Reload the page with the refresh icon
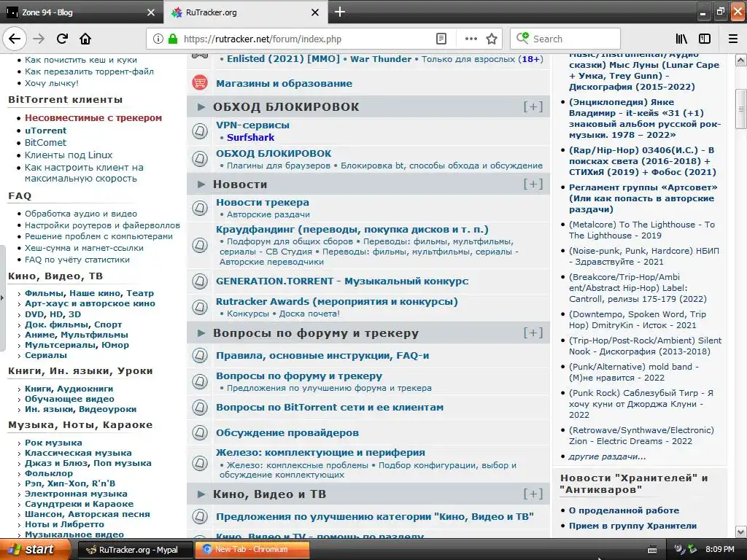 pos(62,39)
